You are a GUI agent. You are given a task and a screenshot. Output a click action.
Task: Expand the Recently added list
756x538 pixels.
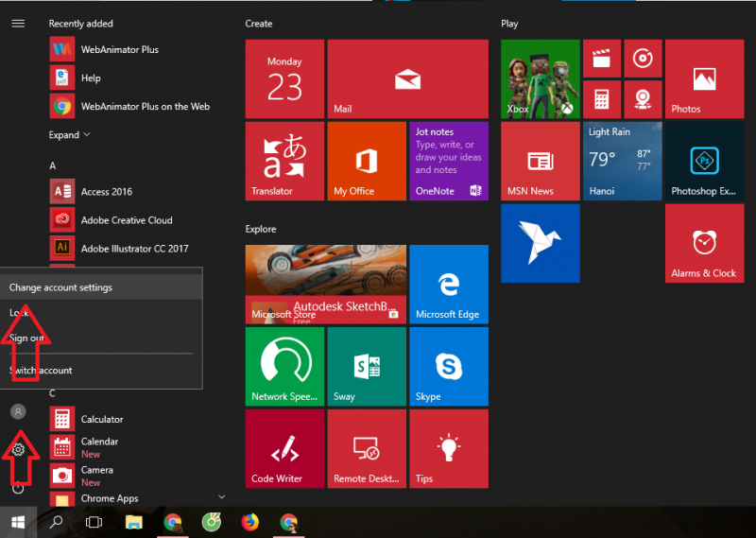[x=69, y=134]
